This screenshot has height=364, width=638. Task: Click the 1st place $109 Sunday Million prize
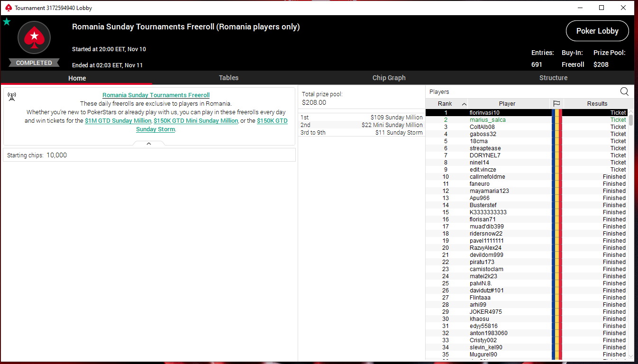361,118
